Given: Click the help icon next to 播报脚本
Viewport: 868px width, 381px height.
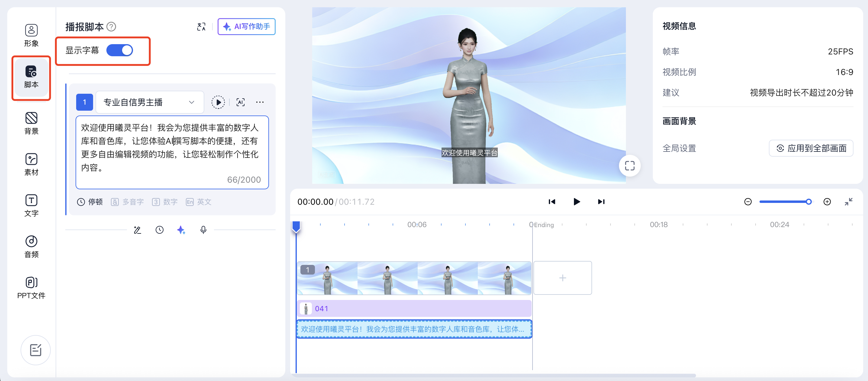Looking at the screenshot, I should [111, 27].
